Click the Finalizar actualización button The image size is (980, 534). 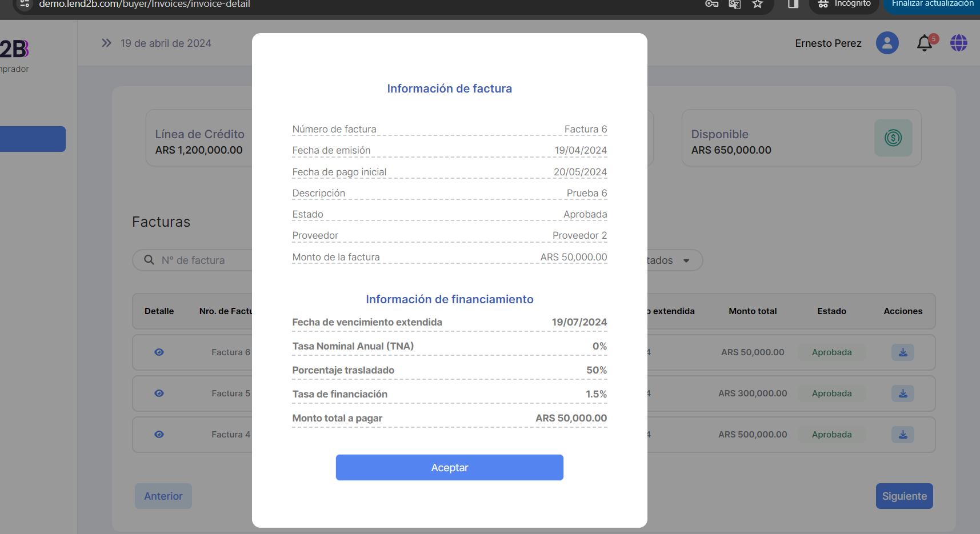coord(932,5)
